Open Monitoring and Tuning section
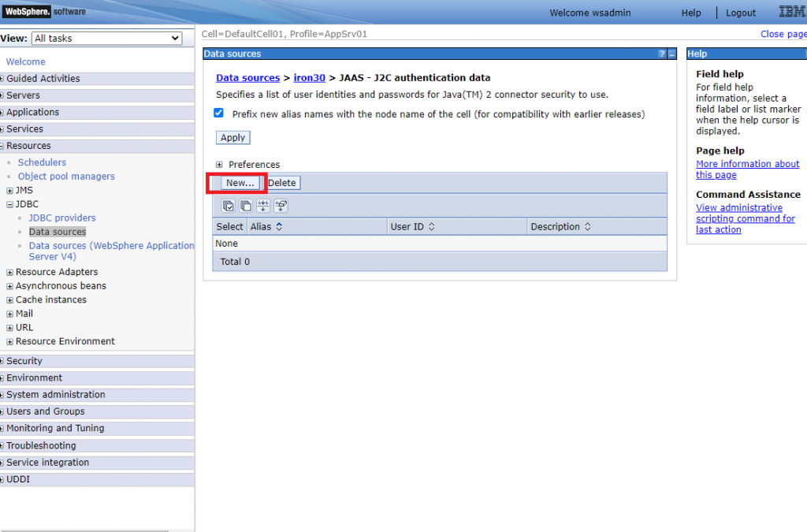The image size is (807, 532). coord(56,428)
